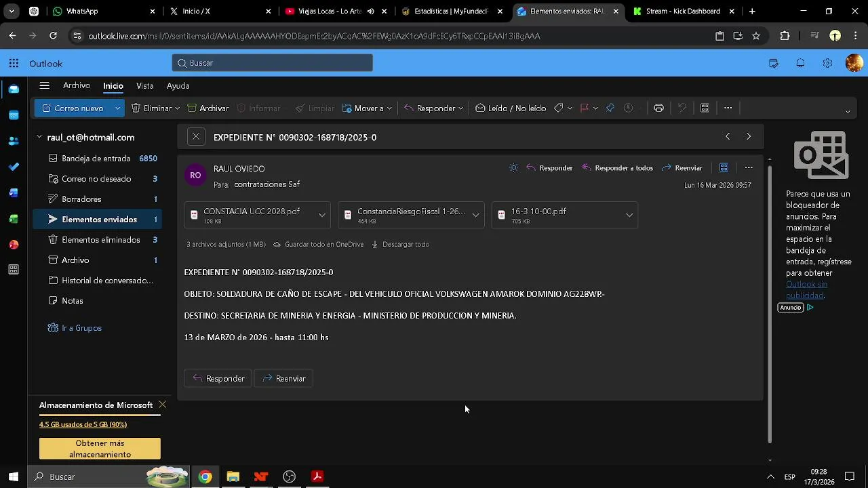868x488 pixels.
Task: Open the Windows Start menu
Action: [x=14, y=477]
